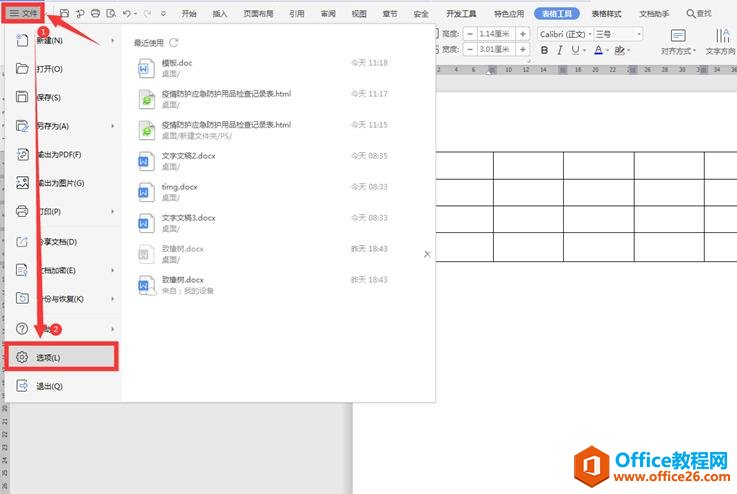Open recent file 模板.doc
737x494 pixels.
[x=176, y=62]
